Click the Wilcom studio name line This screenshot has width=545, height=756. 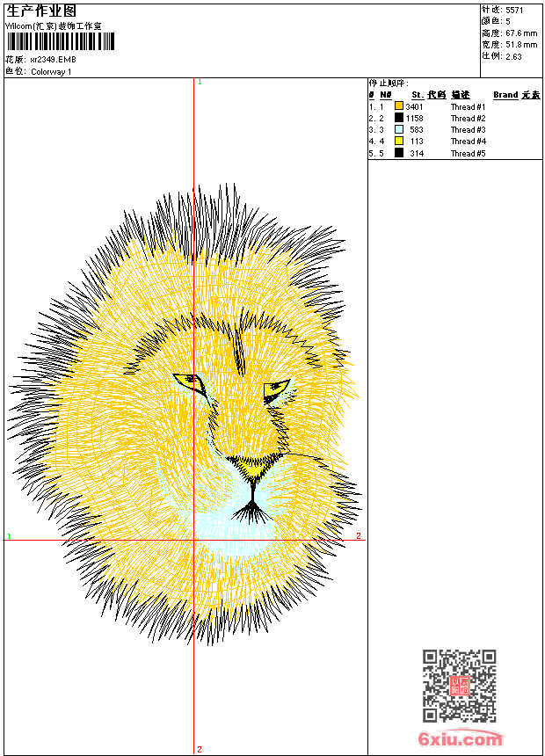pos(54,26)
